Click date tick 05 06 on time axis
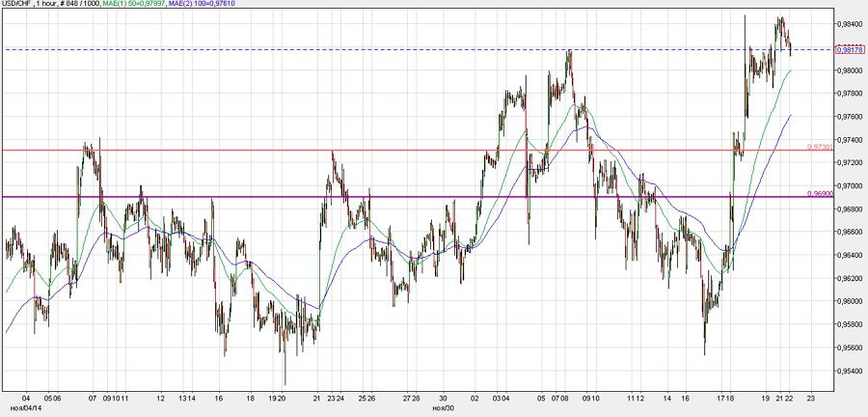 tap(53, 398)
